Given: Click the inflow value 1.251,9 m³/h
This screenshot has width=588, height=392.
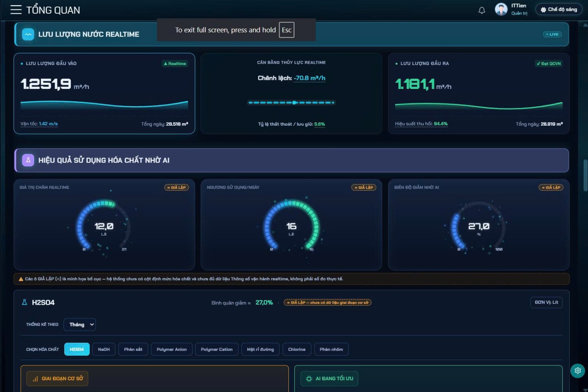Looking at the screenshot, I should click(x=55, y=84).
